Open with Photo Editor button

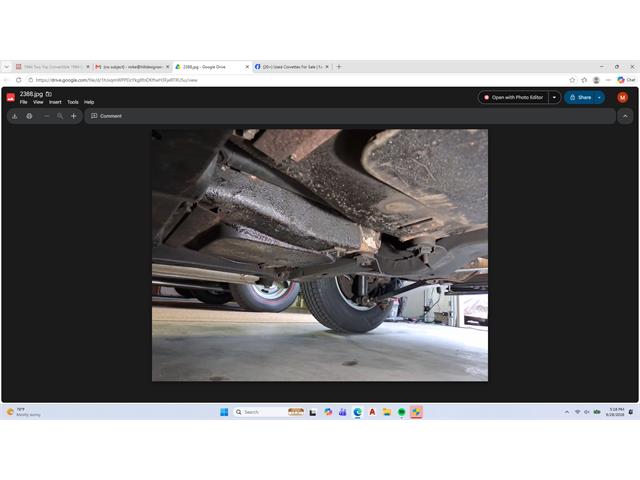tap(513, 98)
